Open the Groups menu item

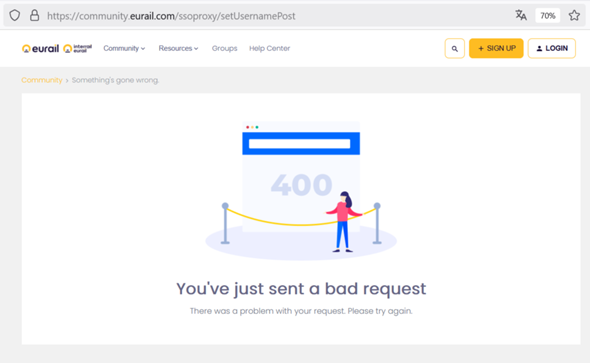point(224,49)
